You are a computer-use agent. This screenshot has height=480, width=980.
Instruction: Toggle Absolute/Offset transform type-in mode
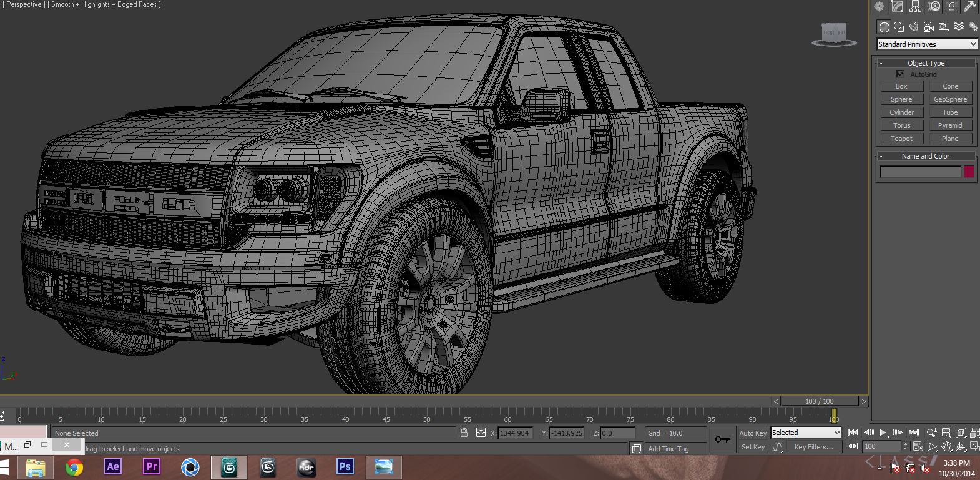481,433
